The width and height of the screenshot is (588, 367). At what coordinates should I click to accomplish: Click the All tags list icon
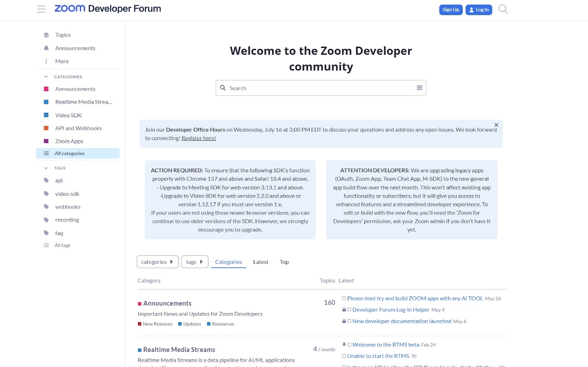[46, 245]
